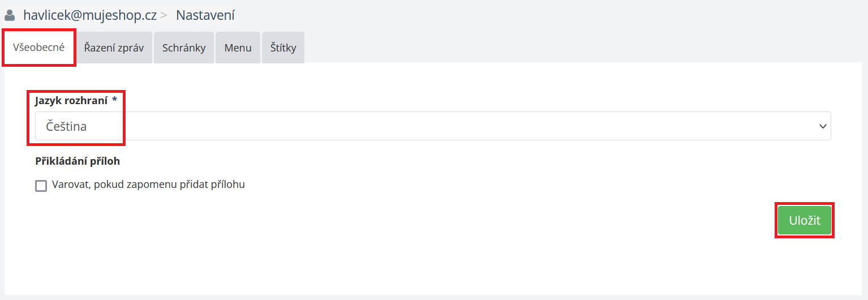Open the Řazení zpráv tab
Screen dimensions: 868x300
pos(114,48)
